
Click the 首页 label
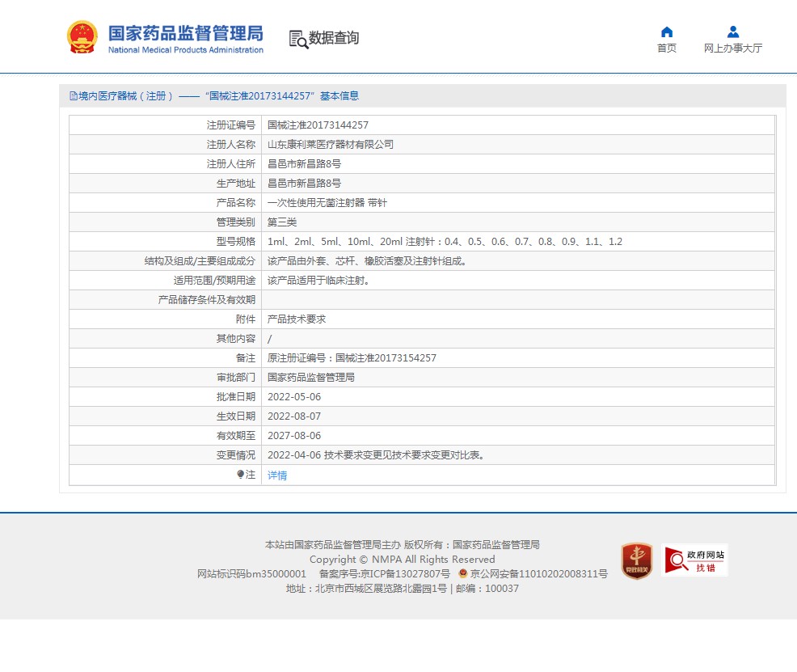(667, 49)
